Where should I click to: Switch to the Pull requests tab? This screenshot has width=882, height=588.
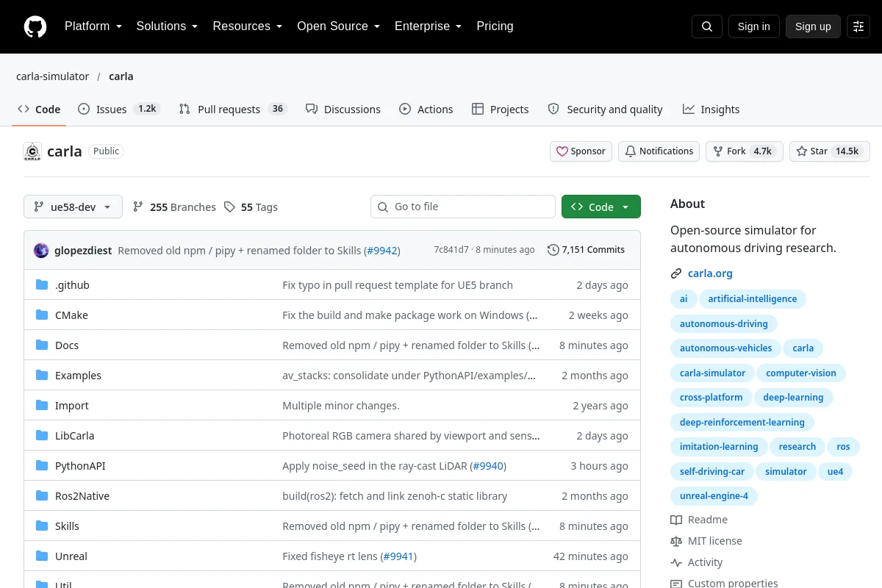point(232,109)
